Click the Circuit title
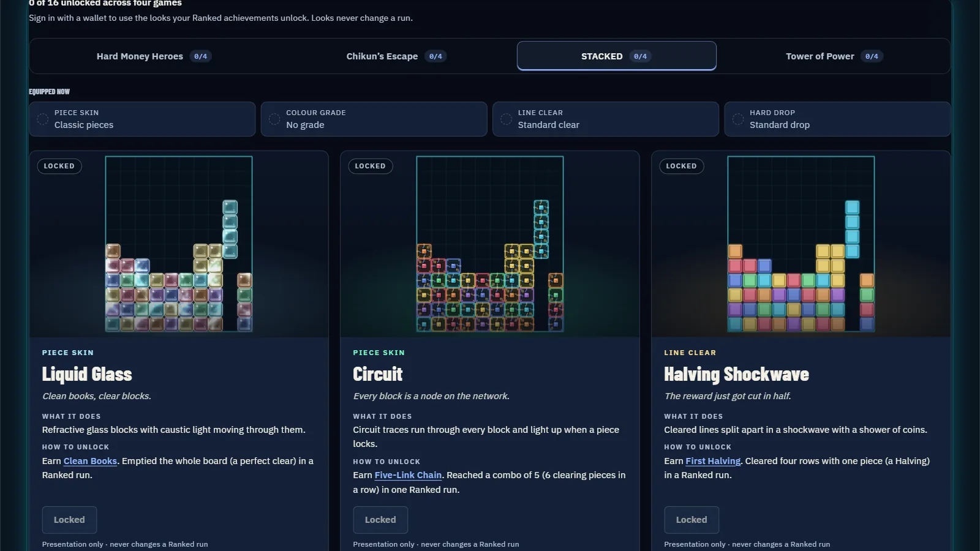The height and width of the screenshot is (551, 980). [378, 374]
